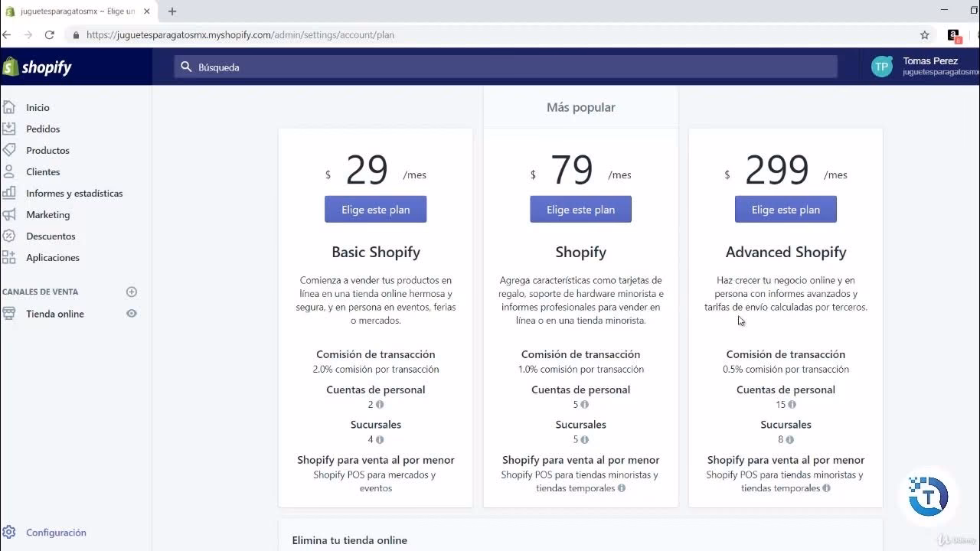Open the Tomas Perez account avatar

coord(881,66)
